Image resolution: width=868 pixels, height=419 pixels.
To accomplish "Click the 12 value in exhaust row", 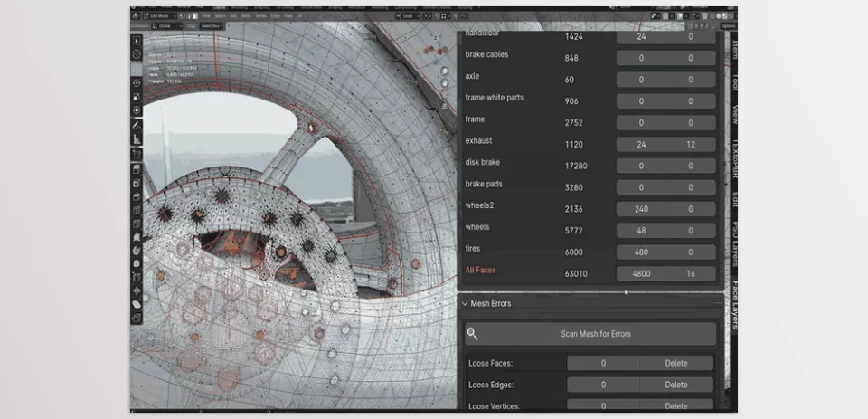I will pyautogui.click(x=691, y=144).
